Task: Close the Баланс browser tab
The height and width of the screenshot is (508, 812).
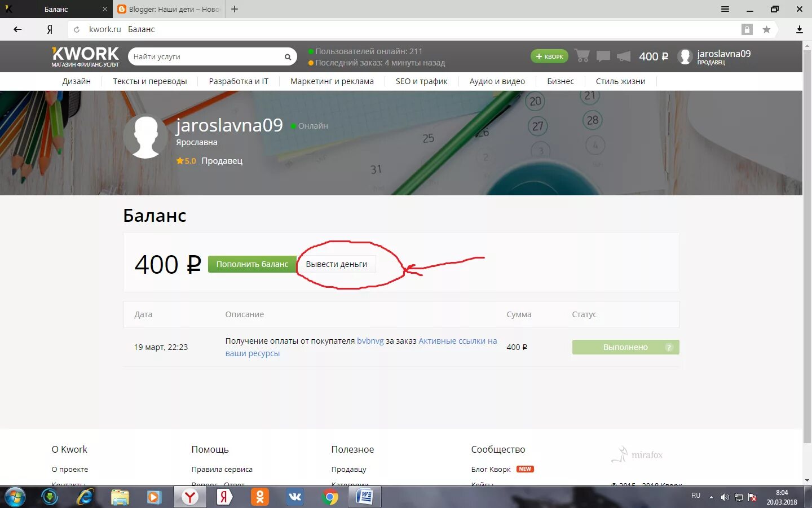Action: click(x=104, y=9)
